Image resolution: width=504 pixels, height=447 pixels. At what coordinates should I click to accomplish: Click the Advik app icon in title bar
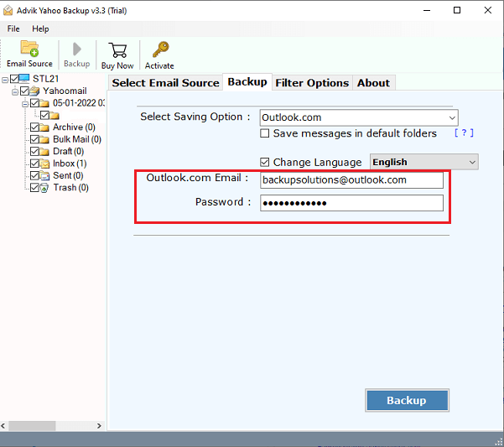8,11
